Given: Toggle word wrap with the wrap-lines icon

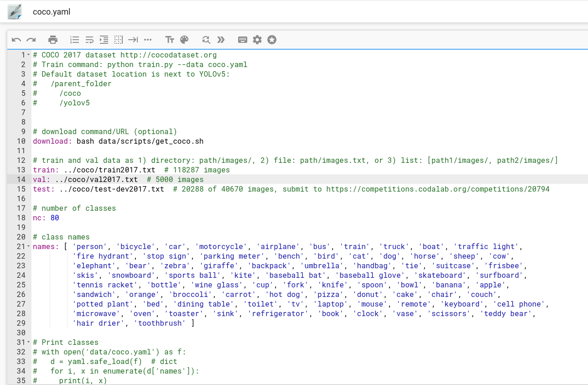Looking at the screenshot, I should click(89, 40).
